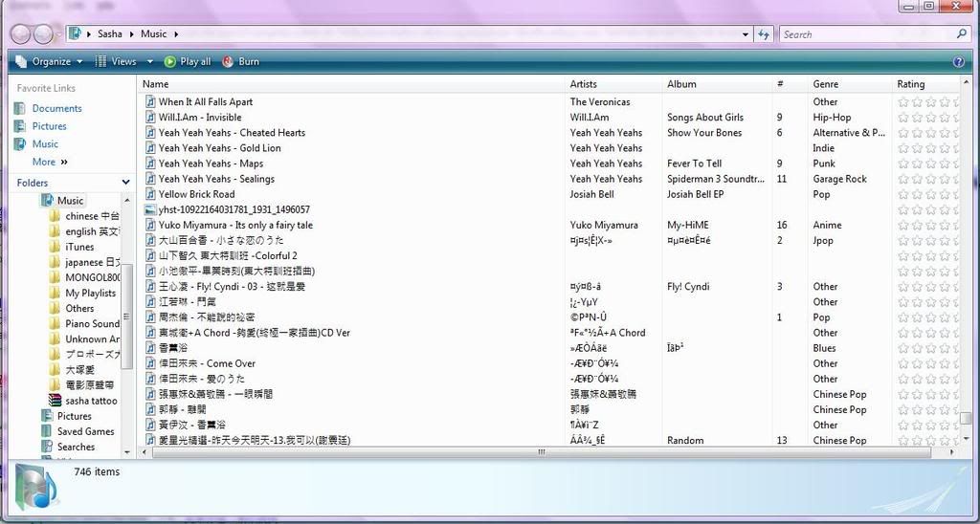Open the Views dropdown arrow
Image resolution: width=980 pixels, height=524 pixels.
[150, 61]
